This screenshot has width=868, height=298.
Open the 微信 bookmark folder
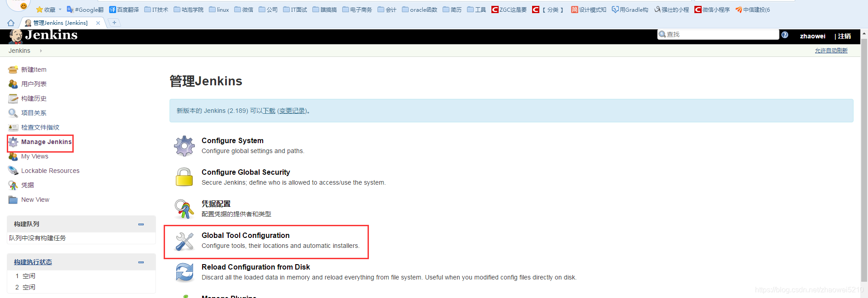(x=244, y=9)
